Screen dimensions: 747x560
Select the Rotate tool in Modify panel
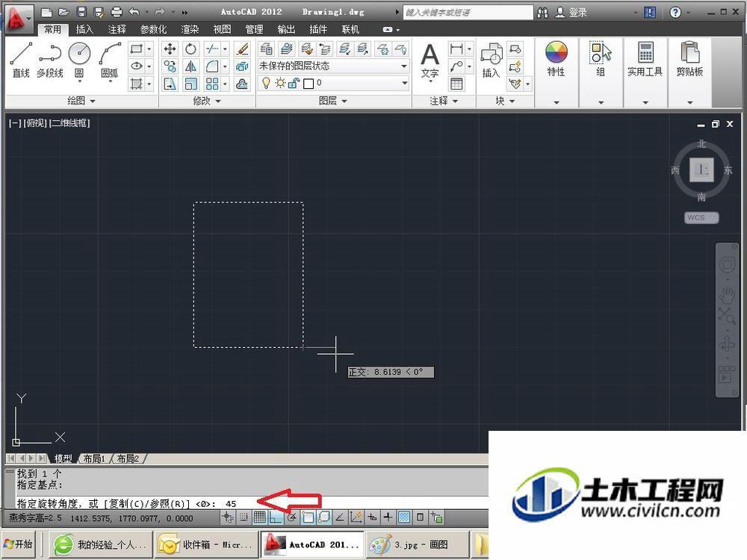click(x=190, y=49)
